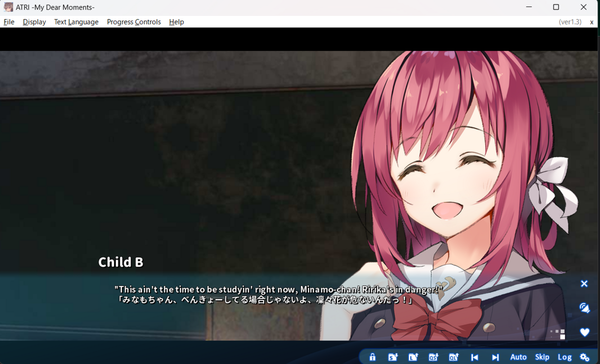This screenshot has height=364, width=600.
Task: Open the Help menu
Action: click(x=176, y=22)
